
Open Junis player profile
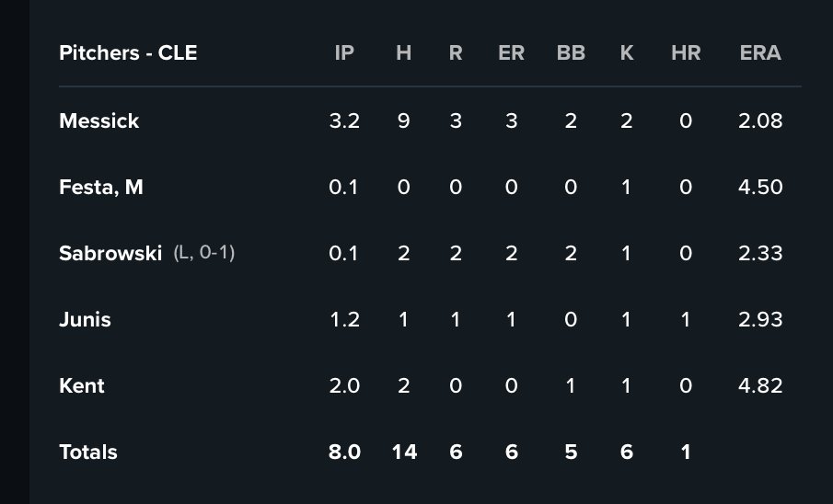(85, 320)
